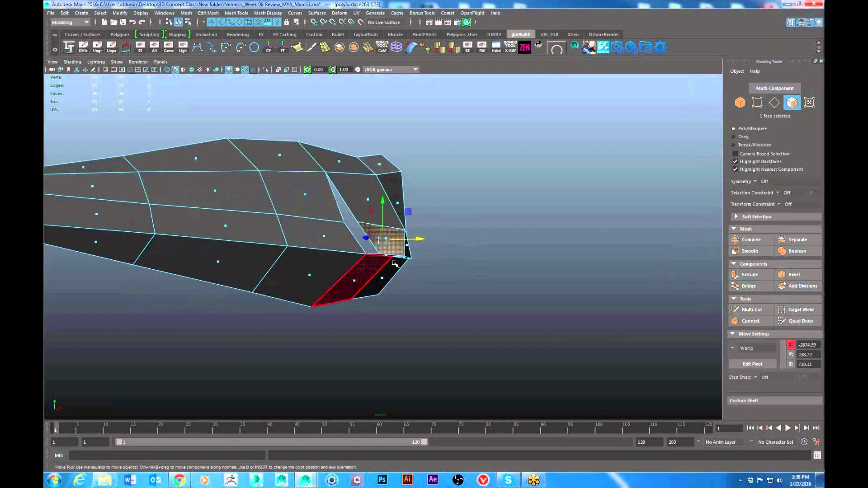868x488 pixels.
Task: Open the Modeling menu set dropdown
Action: (x=70, y=22)
